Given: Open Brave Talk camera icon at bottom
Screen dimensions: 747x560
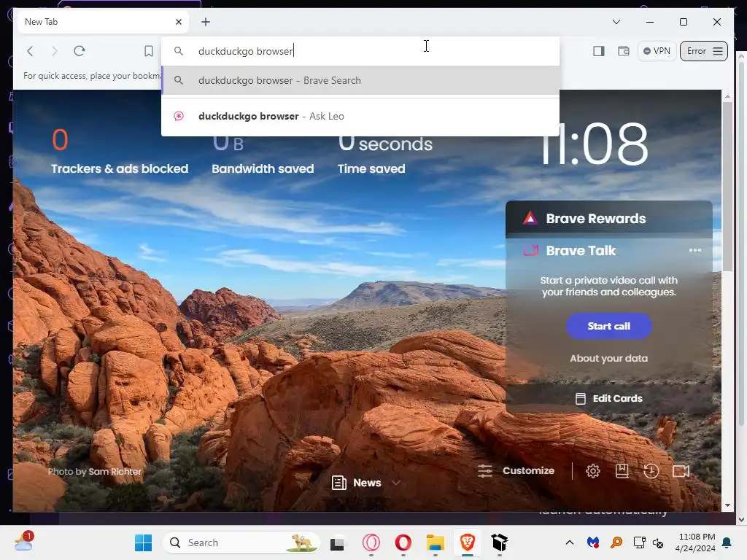Looking at the screenshot, I should 681,472.
